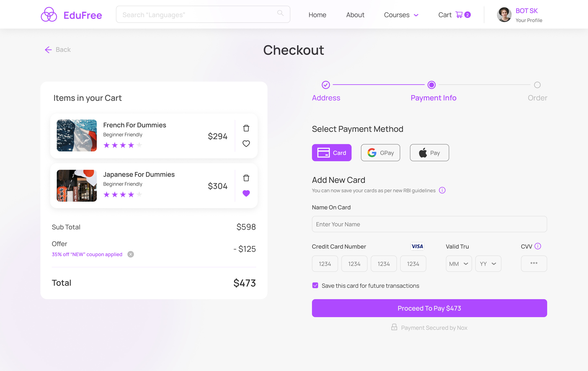Uncheck Save this card for future transactions
The width and height of the screenshot is (588, 371).
coord(315,285)
